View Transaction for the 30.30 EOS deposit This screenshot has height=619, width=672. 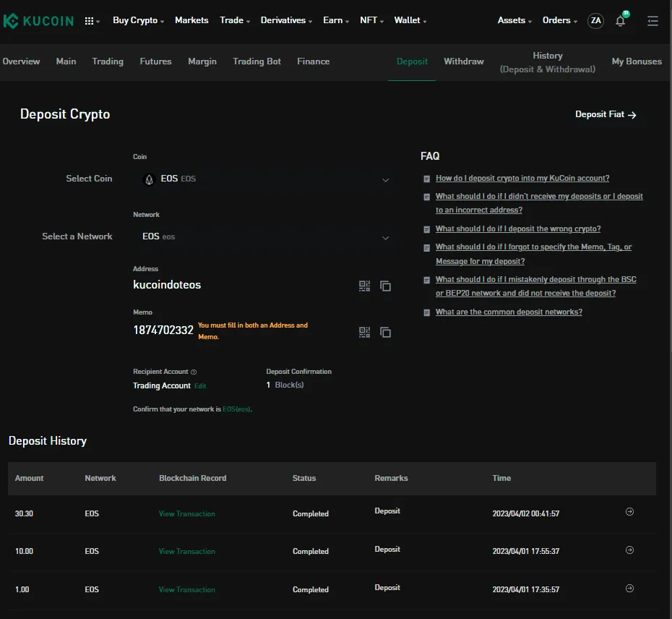click(187, 514)
